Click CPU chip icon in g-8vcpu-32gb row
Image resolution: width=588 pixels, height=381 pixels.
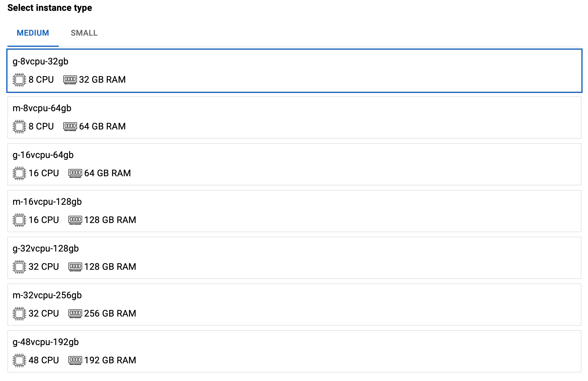click(19, 80)
